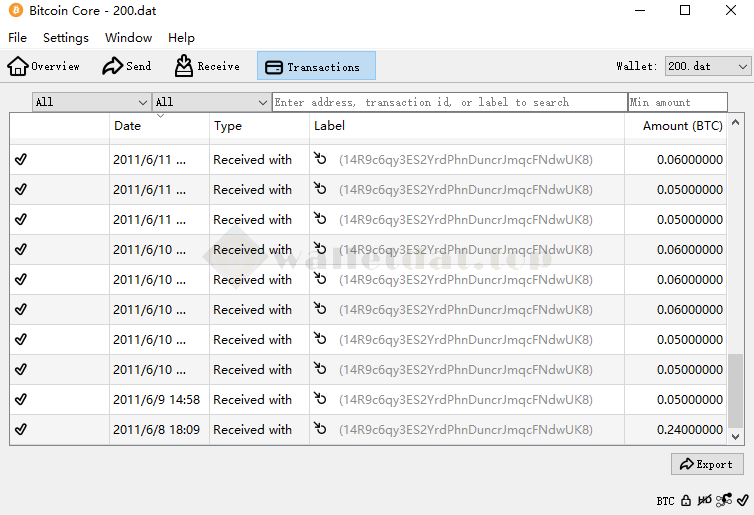Click the HD wallet disabled icon
Image resolution: width=754 pixels, height=515 pixels.
[x=704, y=500]
